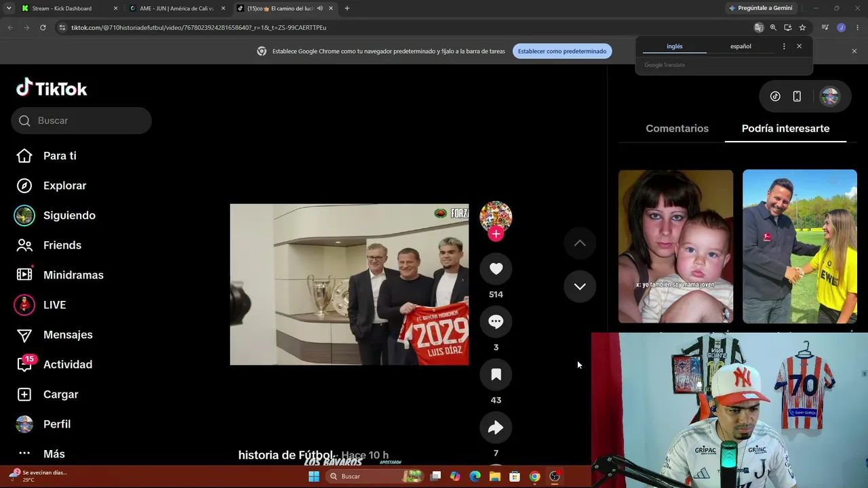Switch to Stream - Kick Dashboard tab
The height and width of the screenshot is (488, 868).
coord(62,8)
